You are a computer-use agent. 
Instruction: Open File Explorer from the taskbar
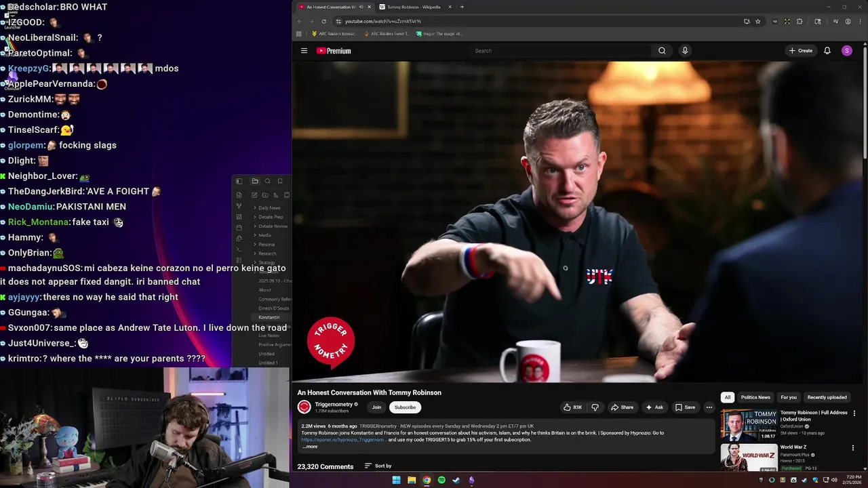point(412,480)
